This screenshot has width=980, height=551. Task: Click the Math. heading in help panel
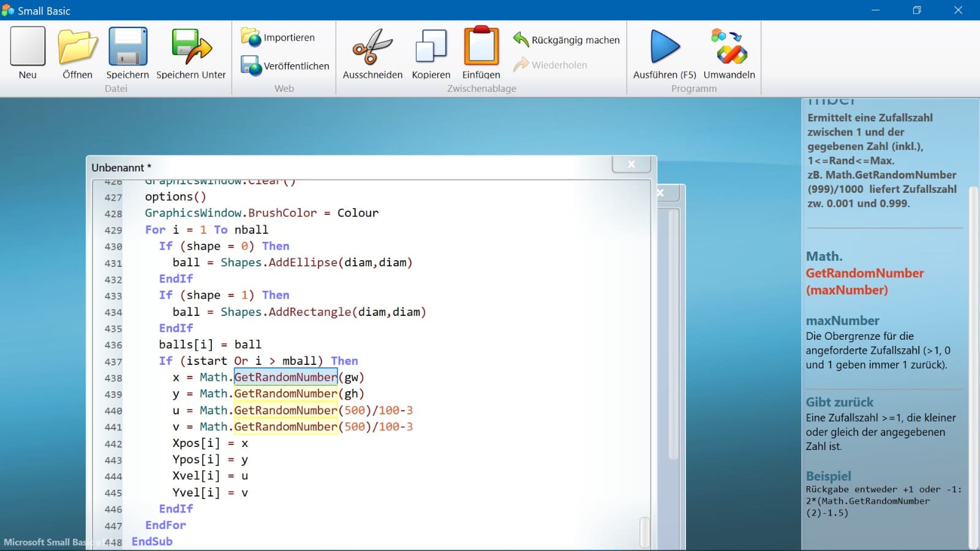pos(824,256)
